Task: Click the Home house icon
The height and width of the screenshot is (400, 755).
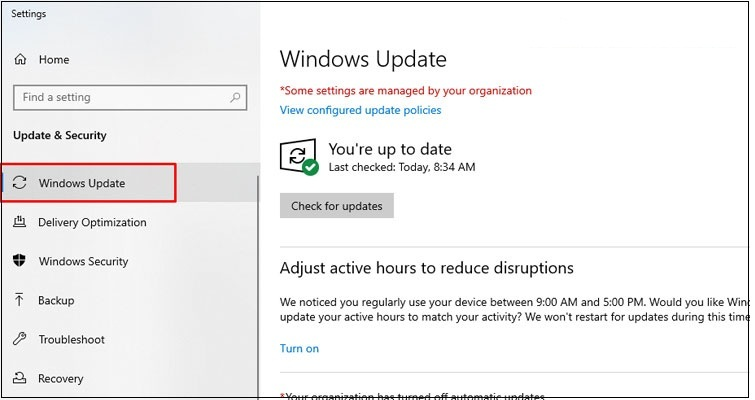Action: pyautogui.click(x=20, y=60)
